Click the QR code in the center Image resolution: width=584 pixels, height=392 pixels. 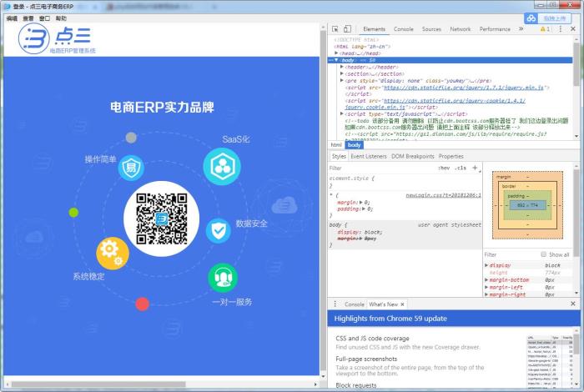tap(161, 219)
